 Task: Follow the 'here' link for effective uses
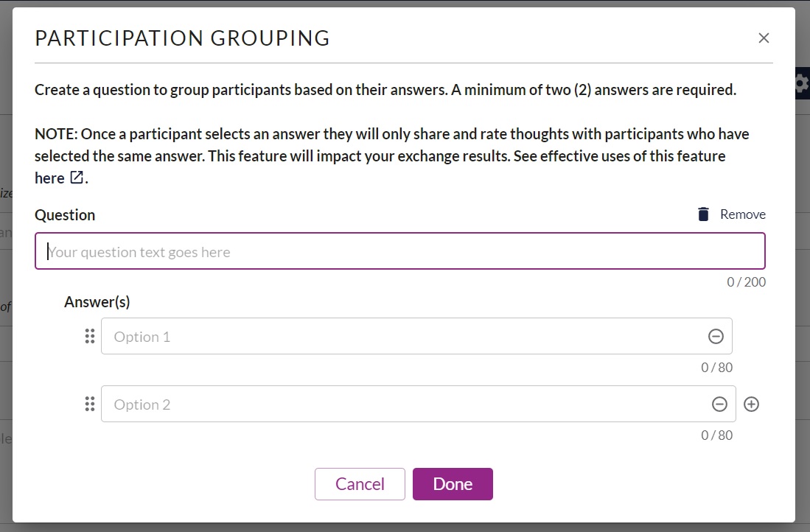coord(49,178)
